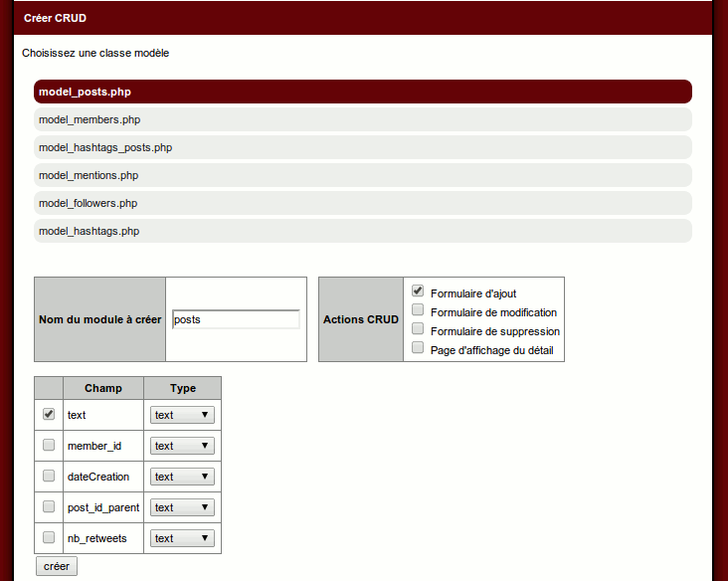The image size is (728, 581).
Task: Enable Formulaire de suppression checkbox
Action: click(419, 329)
